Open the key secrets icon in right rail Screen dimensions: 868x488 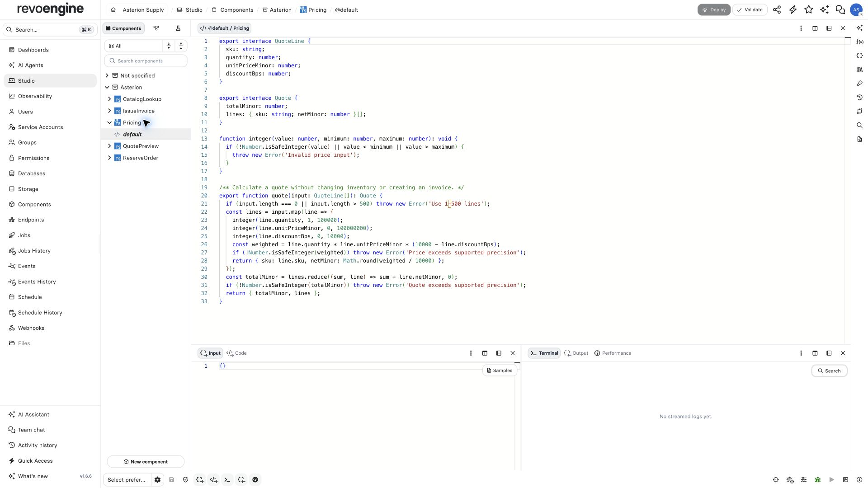(x=859, y=84)
